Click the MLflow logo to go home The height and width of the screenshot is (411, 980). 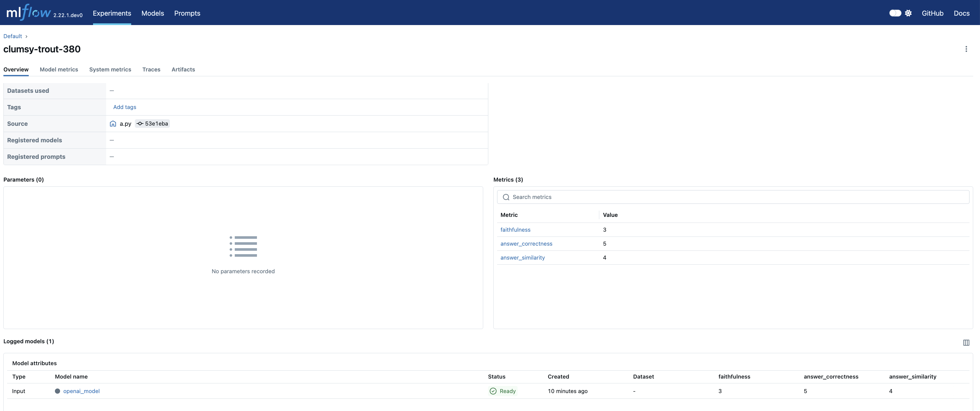coord(28,12)
